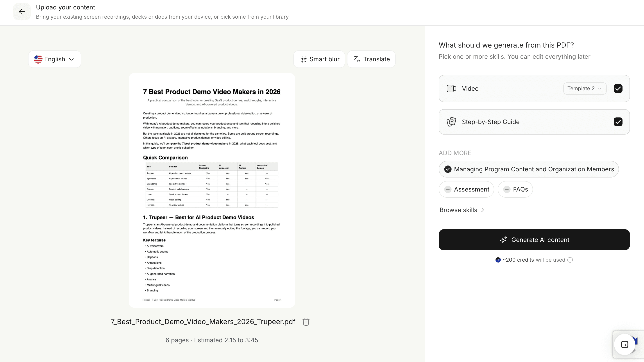Click the blue credits coin icon
644x362 pixels.
[x=498, y=260]
